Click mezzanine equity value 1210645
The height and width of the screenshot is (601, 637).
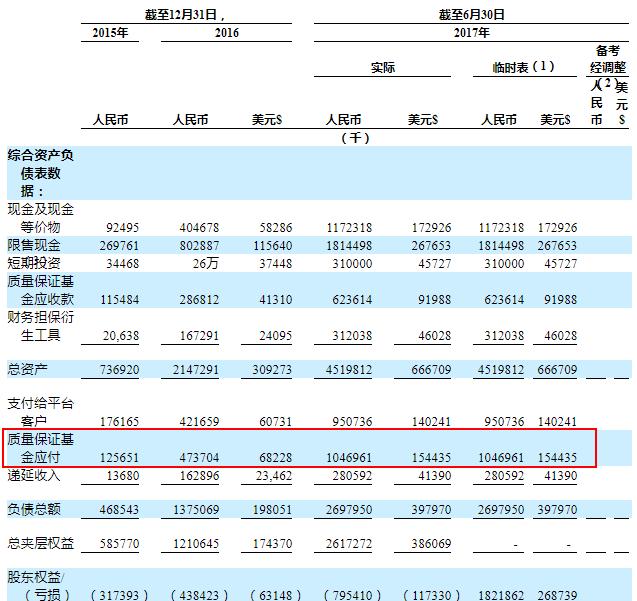[196, 543]
